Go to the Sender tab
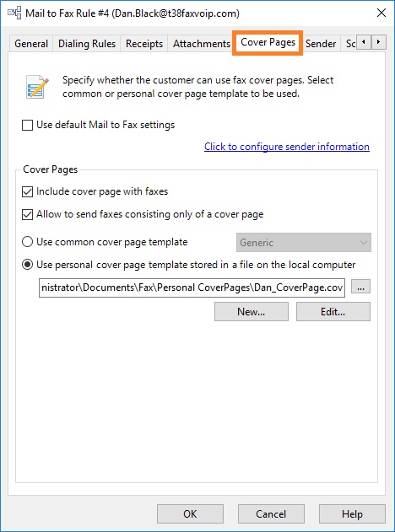395x532 pixels. pos(321,44)
